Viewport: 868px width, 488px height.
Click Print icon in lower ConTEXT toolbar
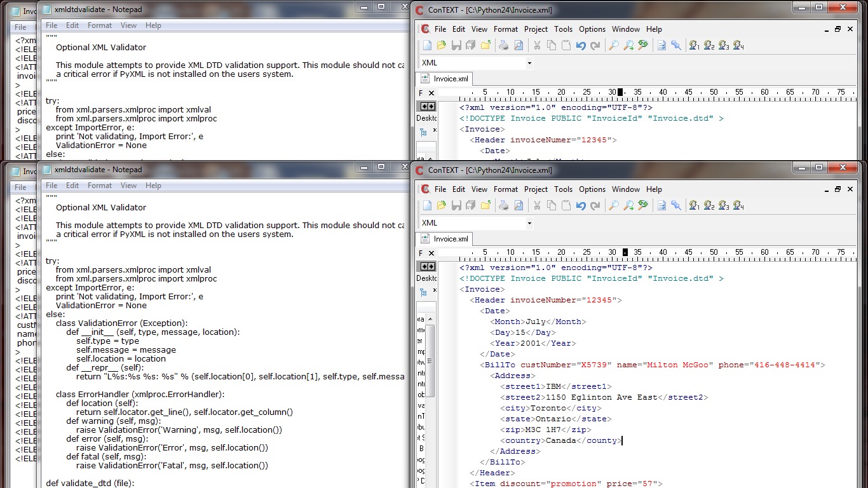point(503,205)
